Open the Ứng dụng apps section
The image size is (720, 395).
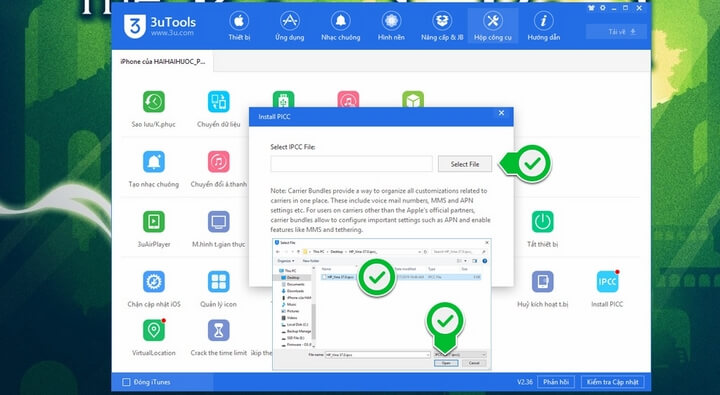point(290,27)
